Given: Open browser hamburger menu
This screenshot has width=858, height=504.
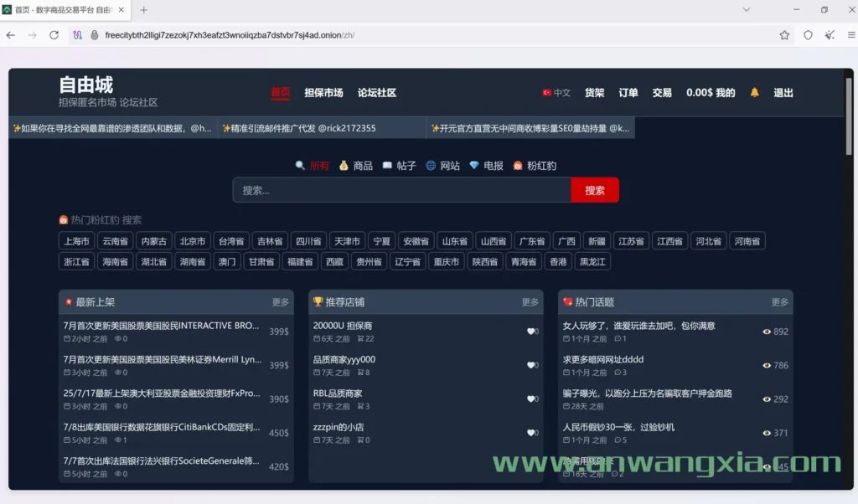Looking at the screenshot, I should click(x=851, y=35).
